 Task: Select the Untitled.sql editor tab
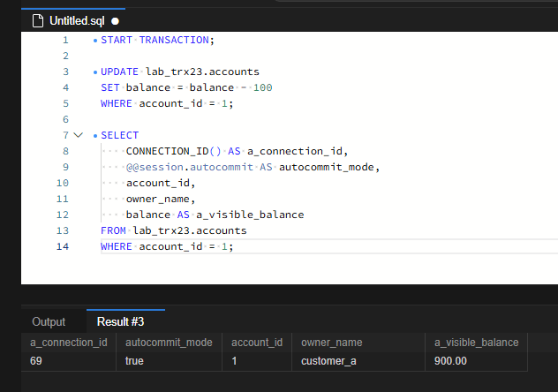click(x=73, y=20)
